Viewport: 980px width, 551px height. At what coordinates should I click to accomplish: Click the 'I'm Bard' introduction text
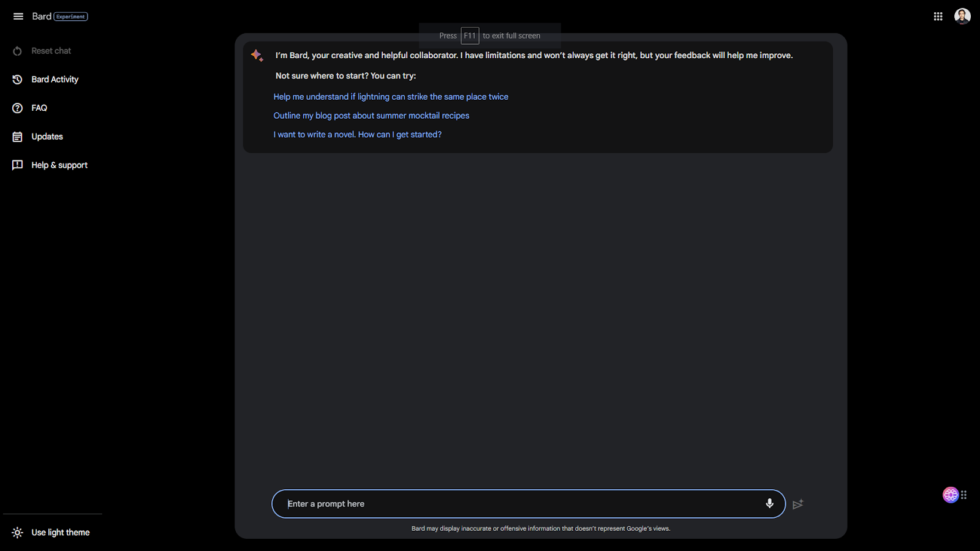(534, 55)
